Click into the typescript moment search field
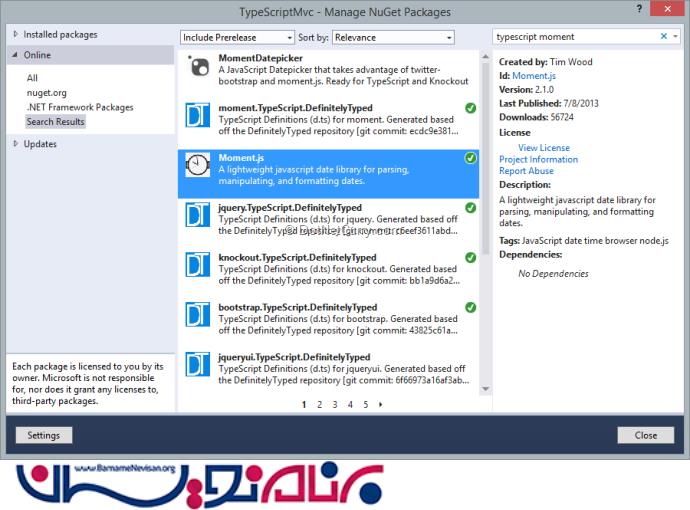 (x=575, y=37)
